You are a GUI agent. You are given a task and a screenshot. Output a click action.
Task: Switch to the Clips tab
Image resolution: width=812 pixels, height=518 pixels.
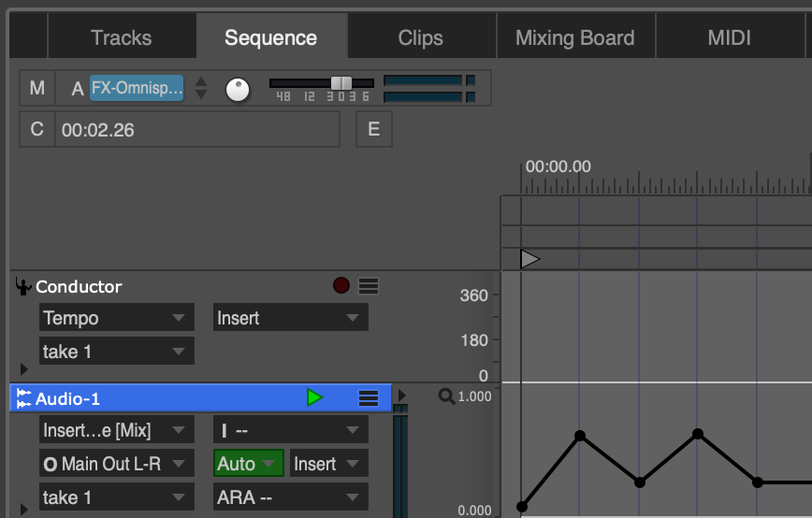421,37
